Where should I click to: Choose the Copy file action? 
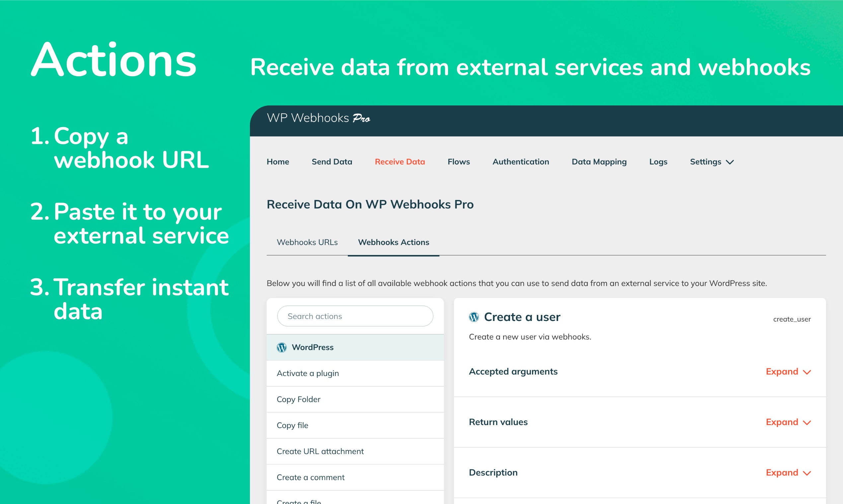coord(355,425)
